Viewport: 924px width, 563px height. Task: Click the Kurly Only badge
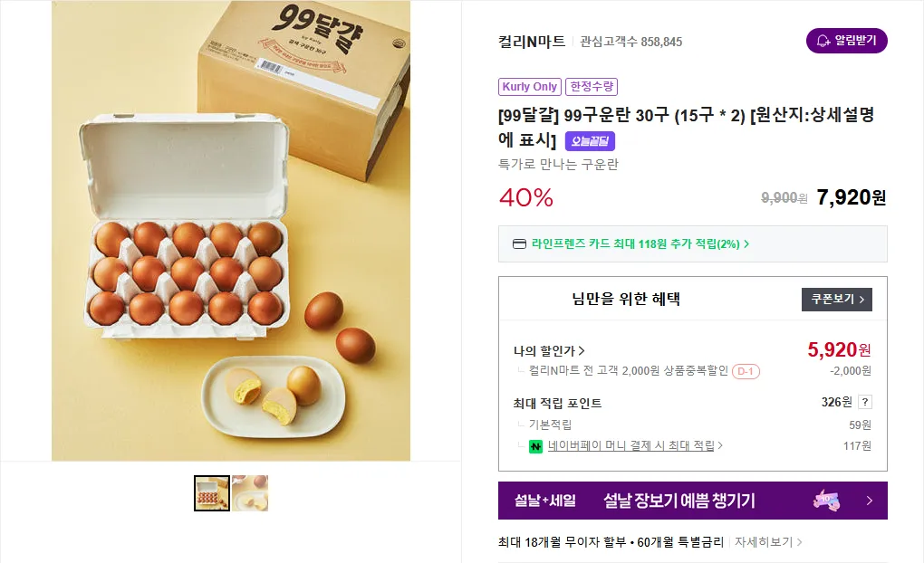tap(530, 87)
